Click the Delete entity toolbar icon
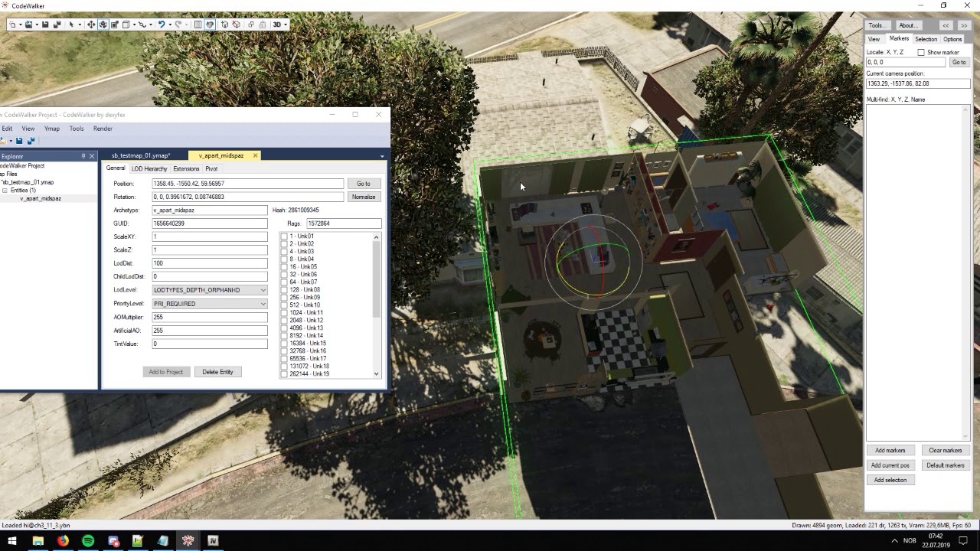Image resolution: width=980 pixels, height=551 pixels. [x=236, y=24]
